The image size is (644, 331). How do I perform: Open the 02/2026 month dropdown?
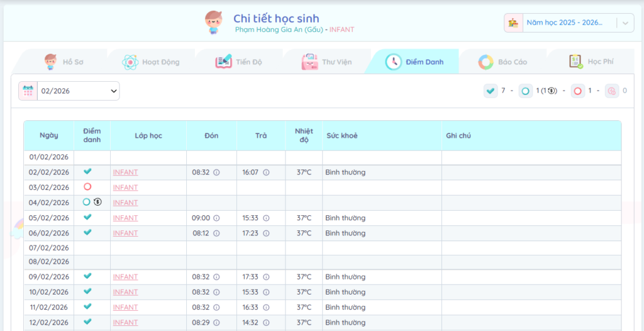(x=79, y=91)
